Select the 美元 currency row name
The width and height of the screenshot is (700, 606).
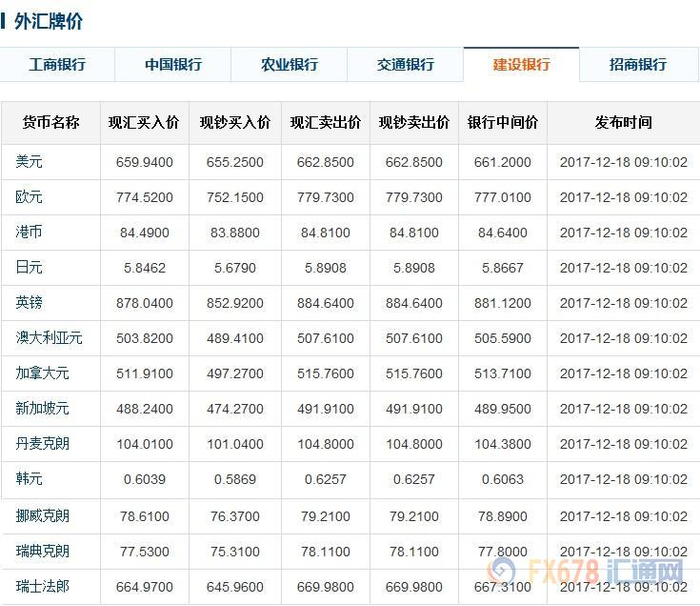[29, 162]
